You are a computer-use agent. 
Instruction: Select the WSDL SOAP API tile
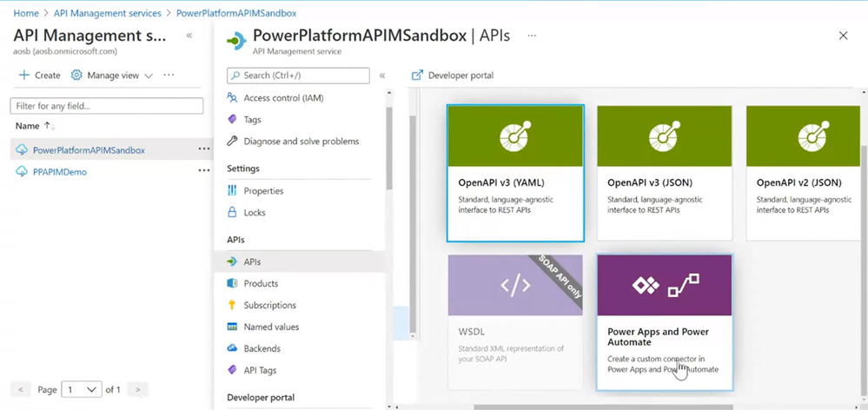pos(515,322)
